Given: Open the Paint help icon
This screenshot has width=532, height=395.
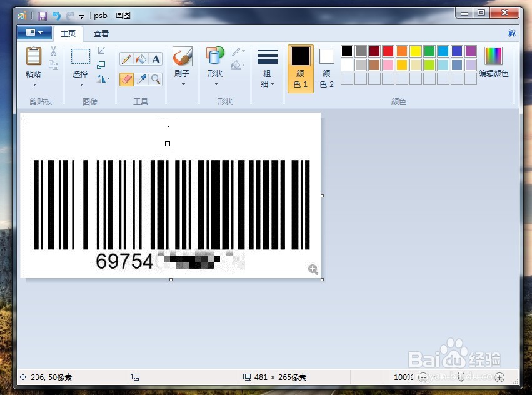Looking at the screenshot, I should (x=511, y=33).
